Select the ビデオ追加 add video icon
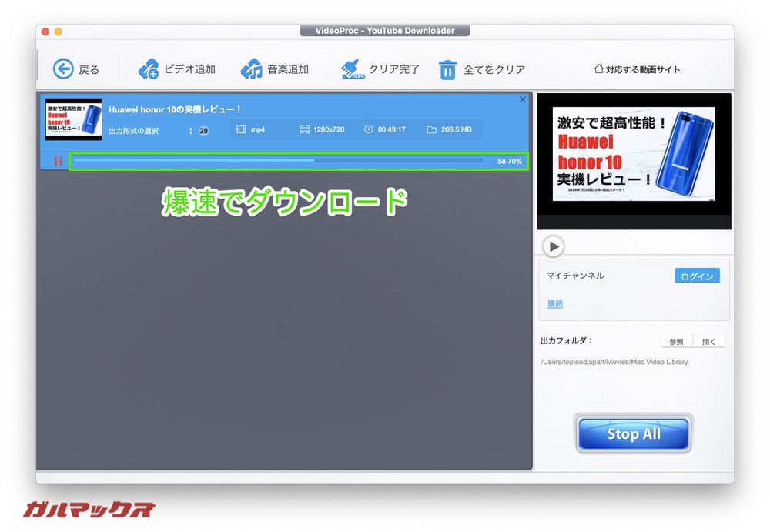 coord(149,69)
